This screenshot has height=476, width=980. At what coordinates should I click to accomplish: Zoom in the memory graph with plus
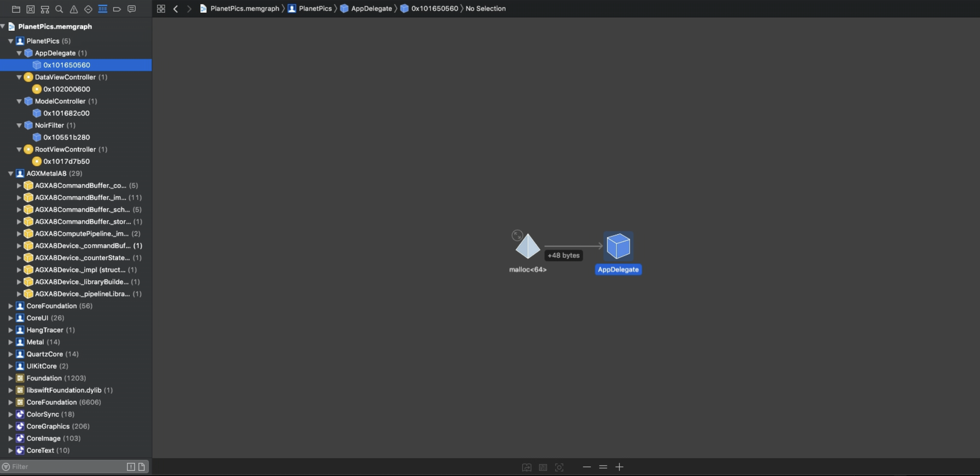(619, 467)
